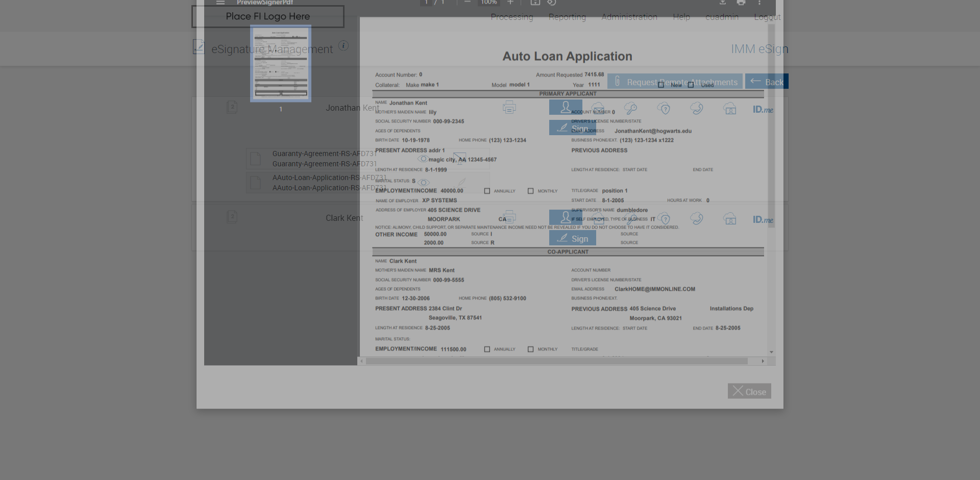The image size is (980, 480).
Task: Select the person icon button for Jonathan Kent
Action: click(566, 107)
